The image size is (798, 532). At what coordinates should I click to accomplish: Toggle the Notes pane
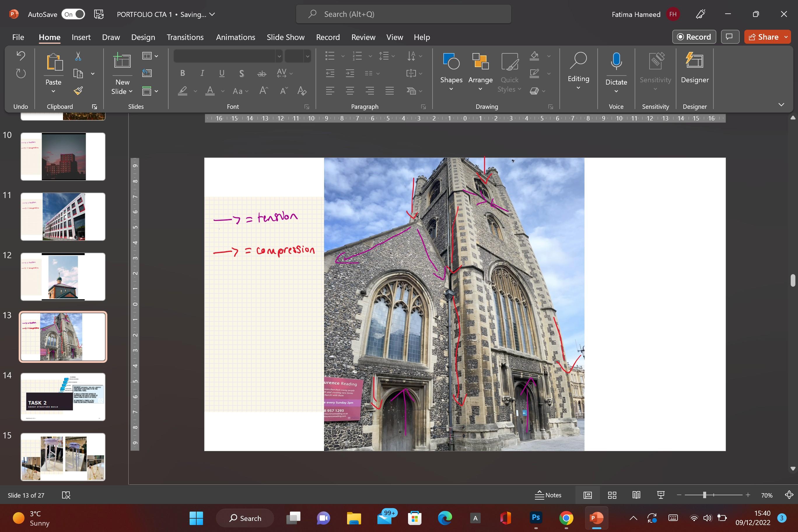point(548,495)
